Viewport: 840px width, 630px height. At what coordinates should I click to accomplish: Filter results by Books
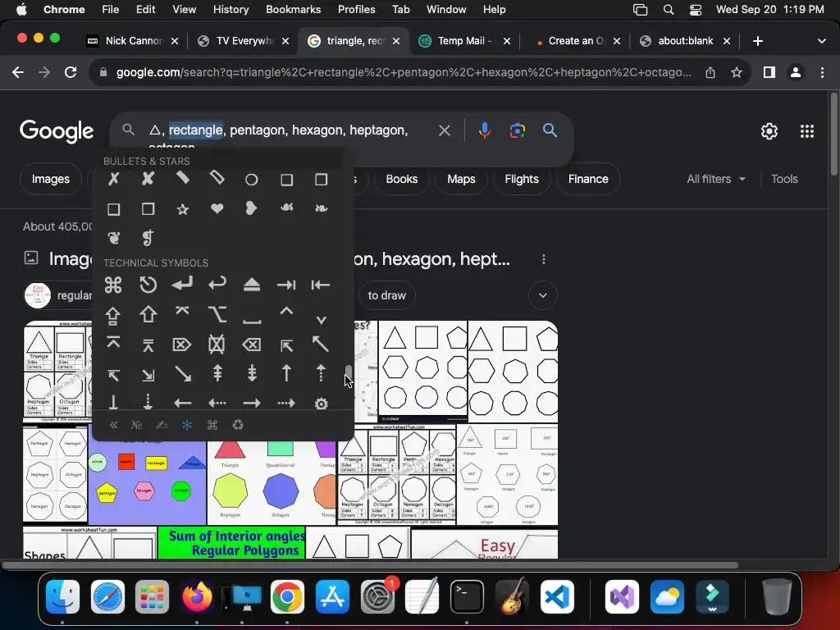402,179
